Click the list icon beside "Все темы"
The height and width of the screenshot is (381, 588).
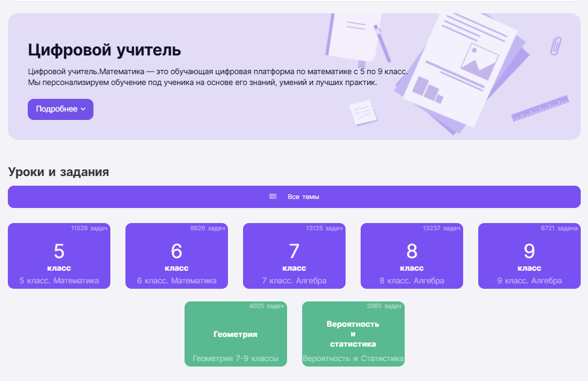[273, 197]
